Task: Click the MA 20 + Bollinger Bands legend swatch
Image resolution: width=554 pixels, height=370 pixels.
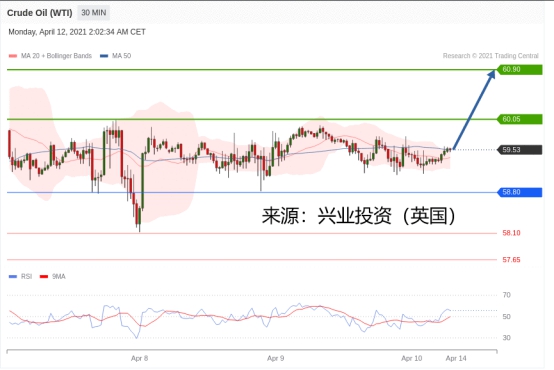Action: pos(13,56)
